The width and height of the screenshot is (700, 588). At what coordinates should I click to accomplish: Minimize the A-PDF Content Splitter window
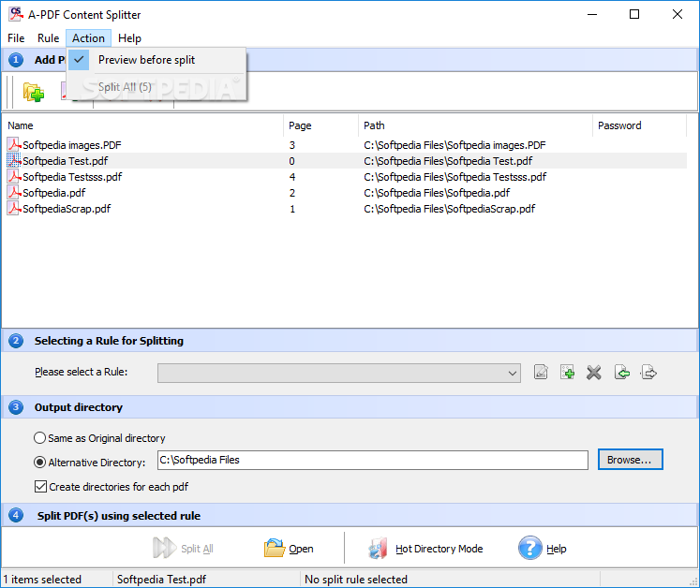[x=592, y=14]
